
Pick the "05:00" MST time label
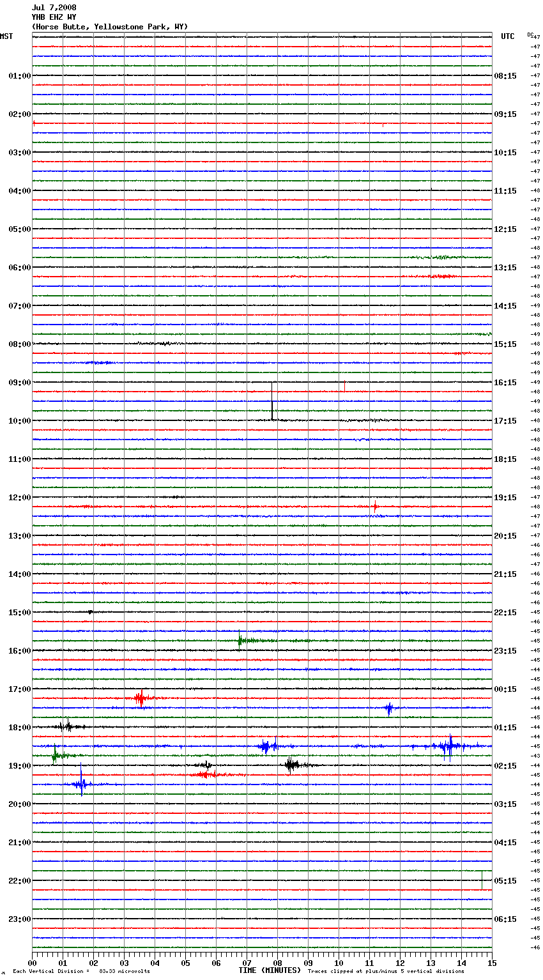[20, 229]
